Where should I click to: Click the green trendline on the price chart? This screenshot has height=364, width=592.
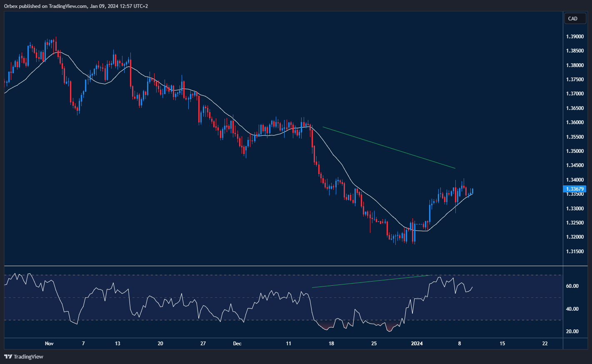[x=390, y=147]
